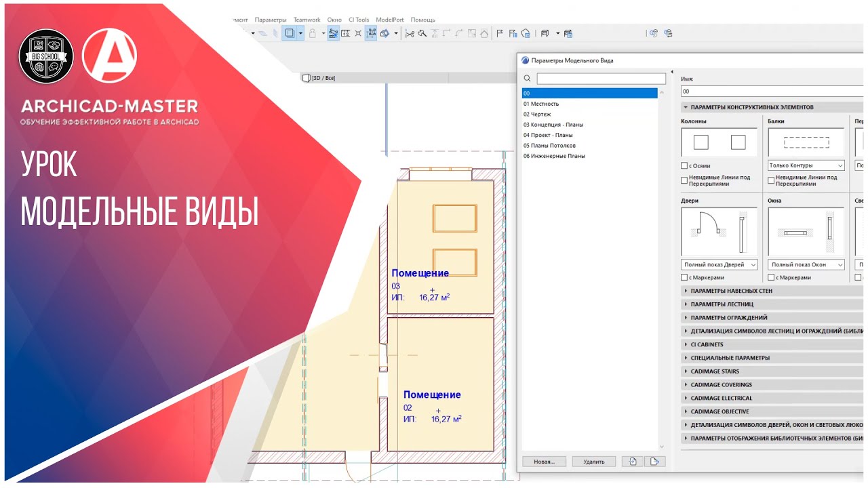Expand the 'Cadimage Stairs' section
The height and width of the screenshot is (488, 868).
772,371
